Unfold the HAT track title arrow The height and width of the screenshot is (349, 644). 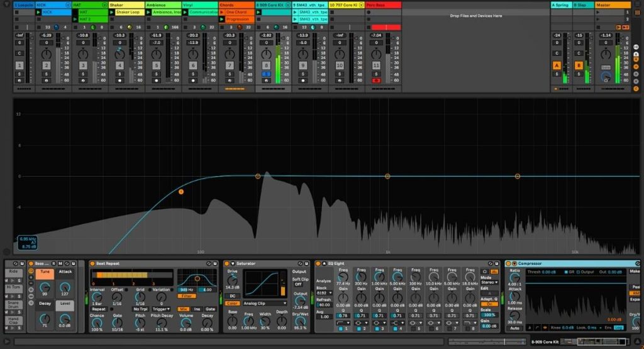pyautogui.click(x=105, y=5)
